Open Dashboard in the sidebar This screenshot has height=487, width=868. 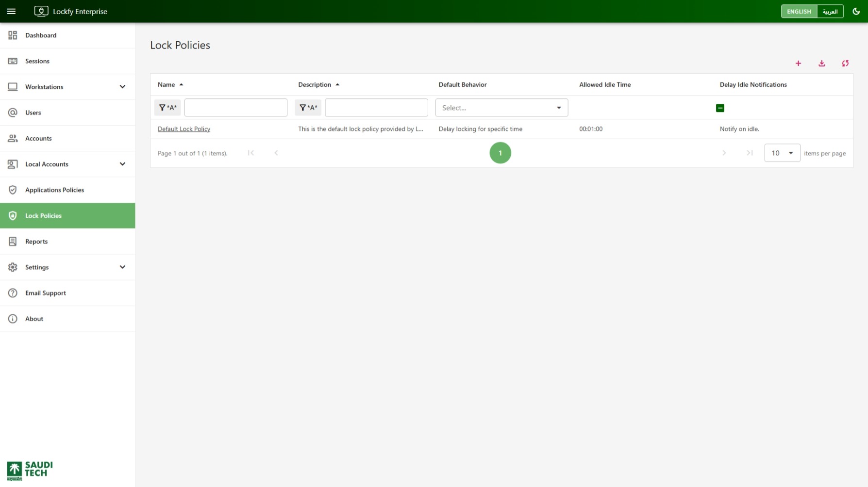tap(67, 35)
